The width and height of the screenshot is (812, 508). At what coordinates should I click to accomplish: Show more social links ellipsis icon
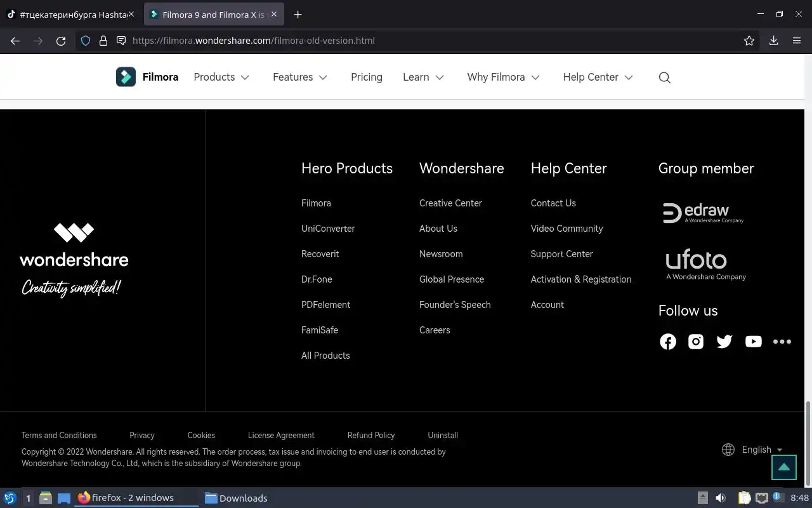pyautogui.click(x=782, y=342)
